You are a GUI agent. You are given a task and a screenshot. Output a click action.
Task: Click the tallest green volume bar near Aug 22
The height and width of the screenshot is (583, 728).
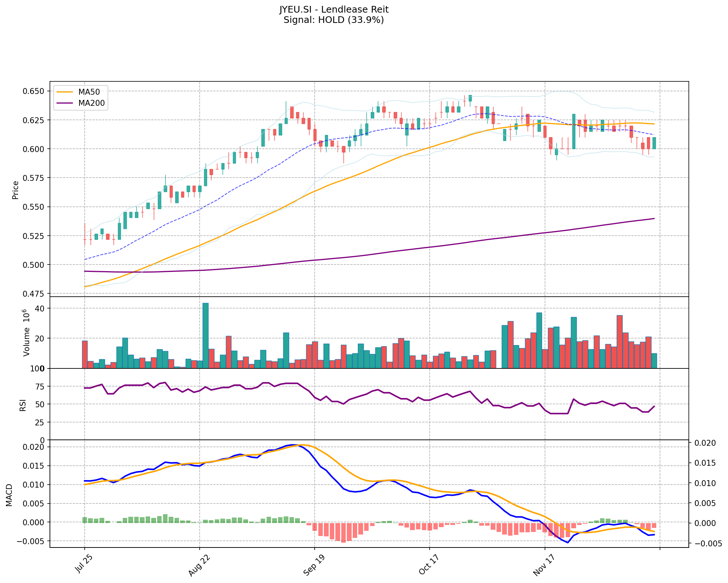coord(206,335)
